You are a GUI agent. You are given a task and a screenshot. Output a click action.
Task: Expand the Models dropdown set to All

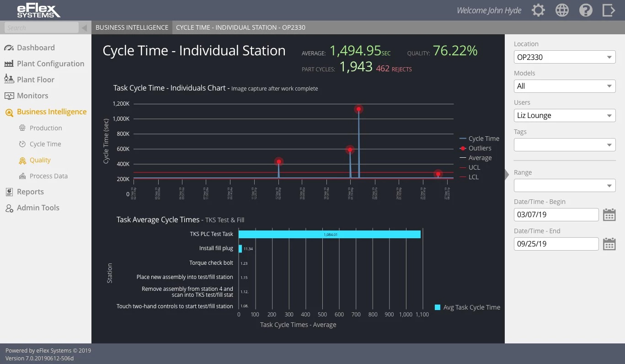click(564, 86)
